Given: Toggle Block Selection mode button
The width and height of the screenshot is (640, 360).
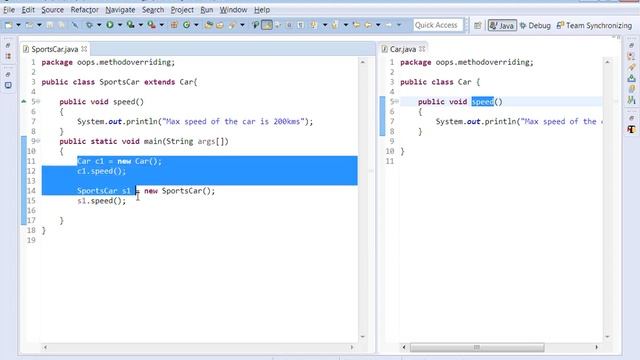Looking at the screenshot, I should click(x=289, y=25).
